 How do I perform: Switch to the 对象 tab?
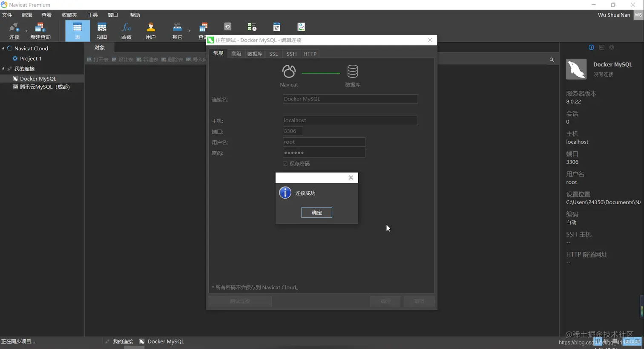point(99,48)
